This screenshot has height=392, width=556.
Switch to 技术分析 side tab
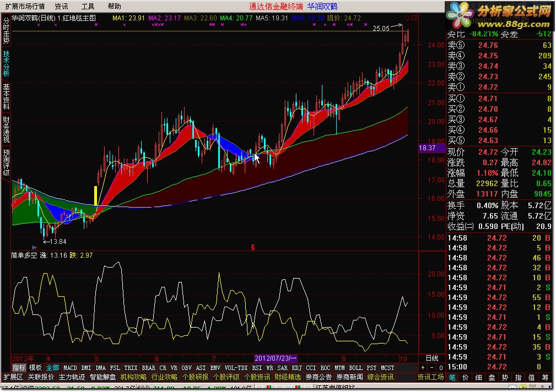[x=6, y=64]
